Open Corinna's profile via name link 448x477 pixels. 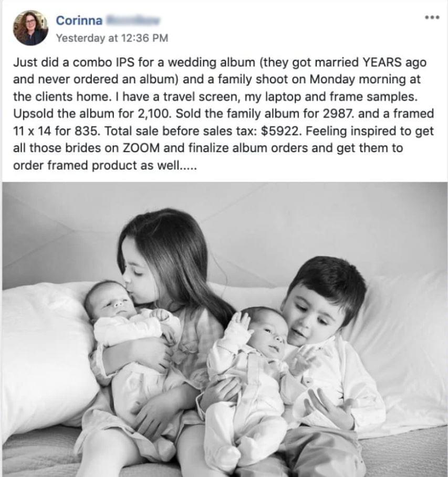(79, 20)
